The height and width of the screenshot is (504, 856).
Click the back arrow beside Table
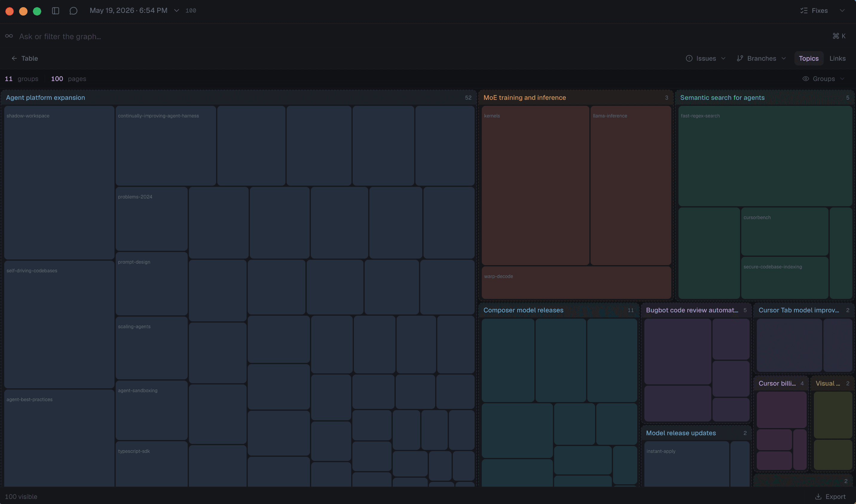tap(14, 59)
